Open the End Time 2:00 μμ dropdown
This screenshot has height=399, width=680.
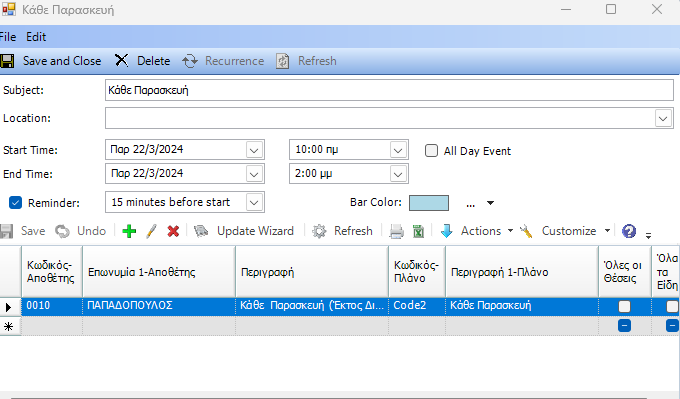click(398, 174)
